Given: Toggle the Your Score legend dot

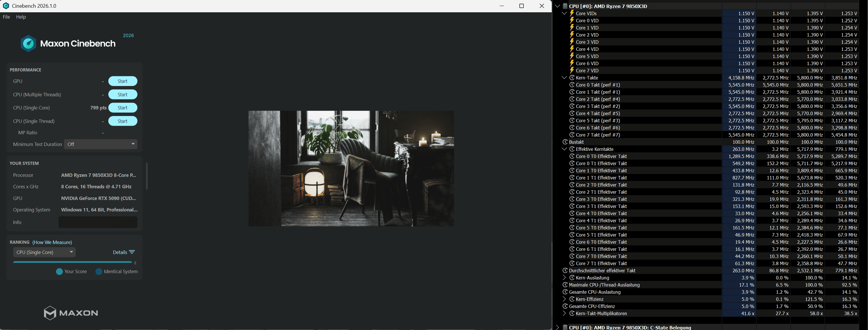Looking at the screenshot, I should coord(59,272).
